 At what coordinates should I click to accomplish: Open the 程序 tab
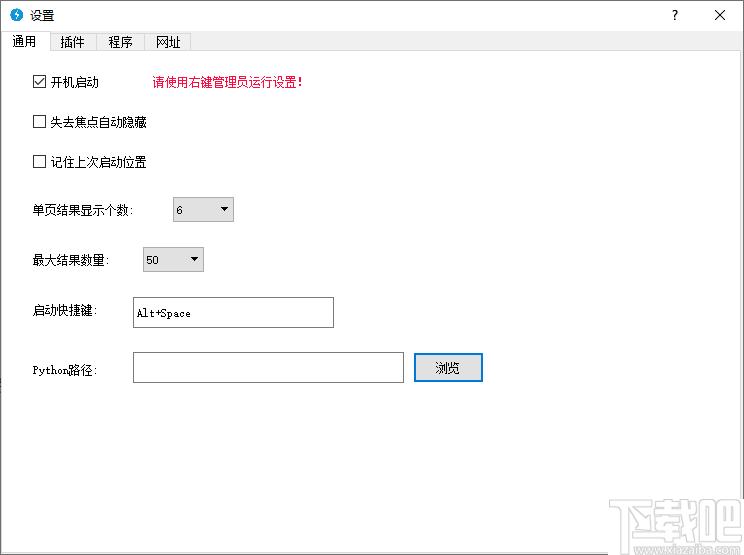click(x=120, y=42)
